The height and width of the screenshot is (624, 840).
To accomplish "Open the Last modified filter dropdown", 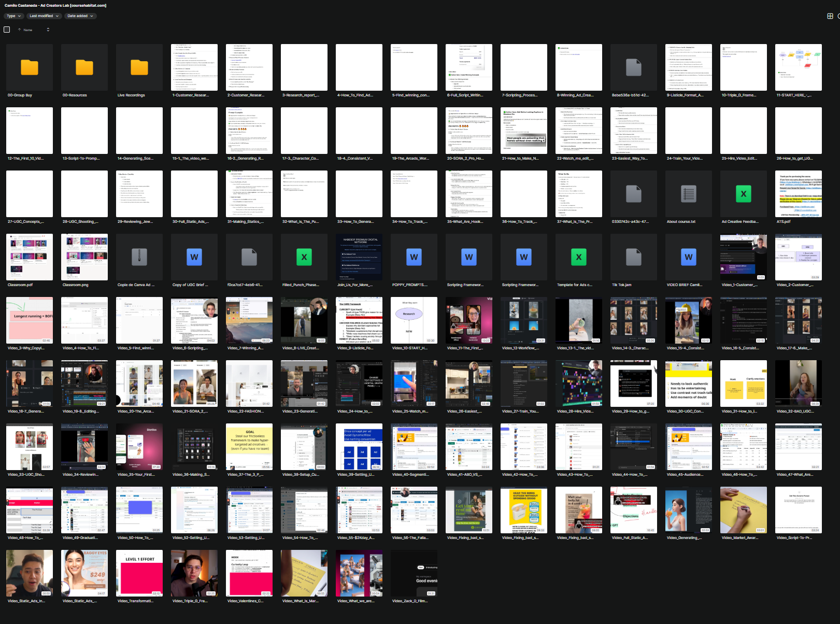I will [44, 16].
